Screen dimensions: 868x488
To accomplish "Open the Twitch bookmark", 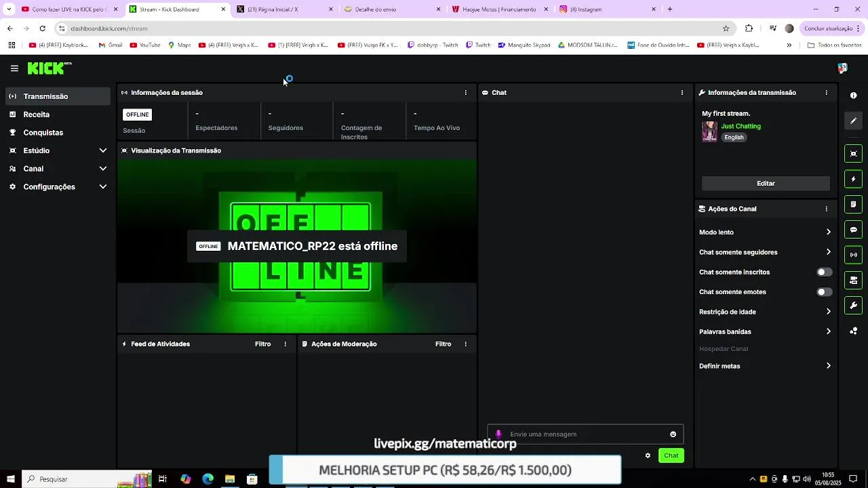I will coord(478,45).
